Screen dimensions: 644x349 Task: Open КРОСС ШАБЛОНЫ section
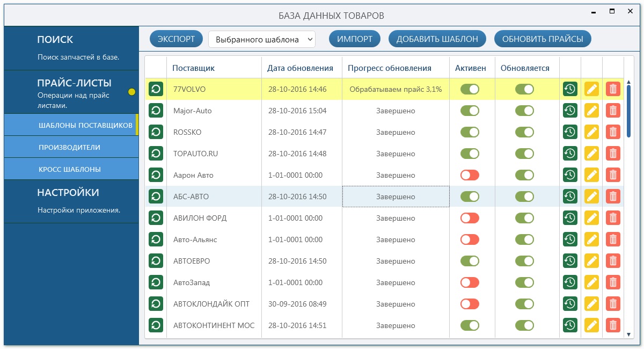click(x=71, y=169)
